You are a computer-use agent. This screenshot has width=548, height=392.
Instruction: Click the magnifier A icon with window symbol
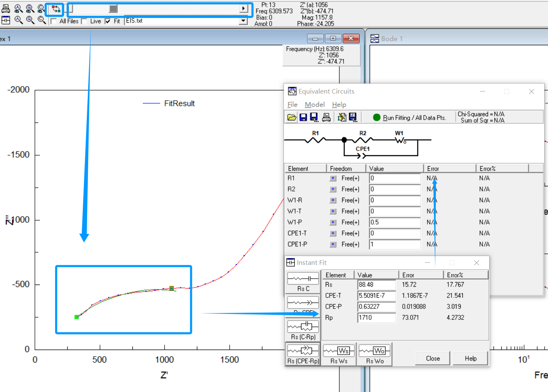click(x=18, y=9)
